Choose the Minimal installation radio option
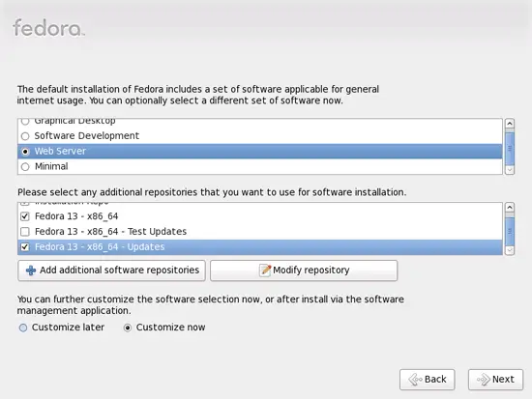The image size is (532, 399). pyautogui.click(x=25, y=167)
